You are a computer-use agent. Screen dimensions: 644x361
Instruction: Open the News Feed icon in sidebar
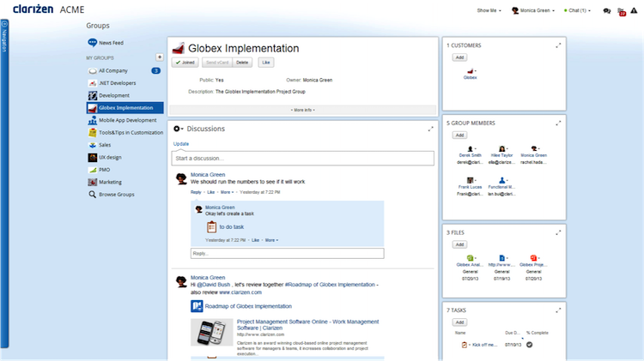tap(92, 42)
